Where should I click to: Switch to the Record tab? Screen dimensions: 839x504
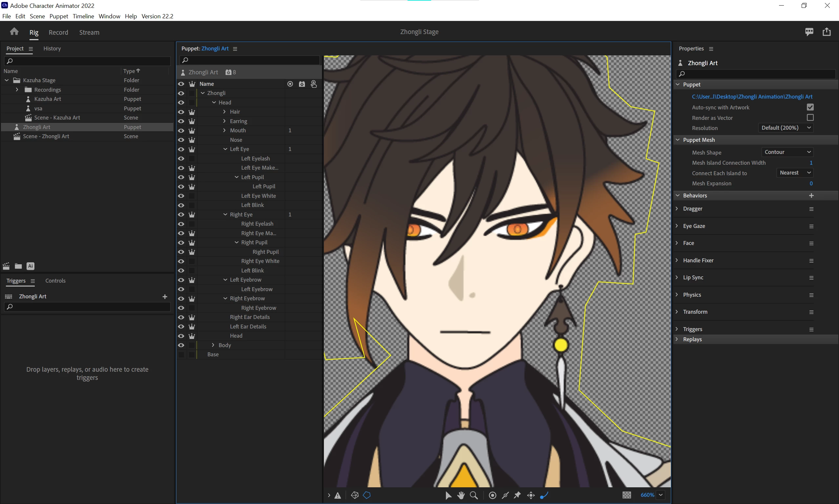pos(58,32)
